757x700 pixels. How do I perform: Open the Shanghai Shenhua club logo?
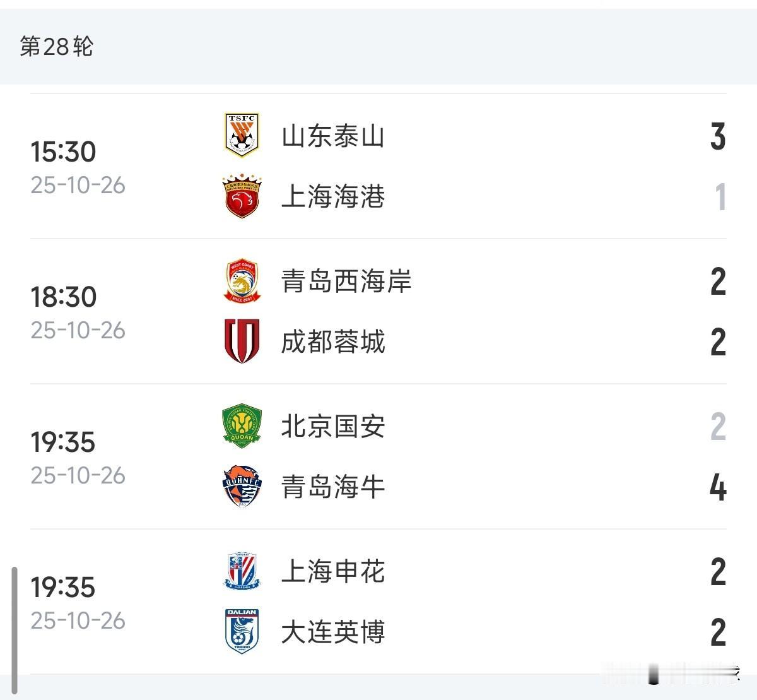(x=242, y=571)
